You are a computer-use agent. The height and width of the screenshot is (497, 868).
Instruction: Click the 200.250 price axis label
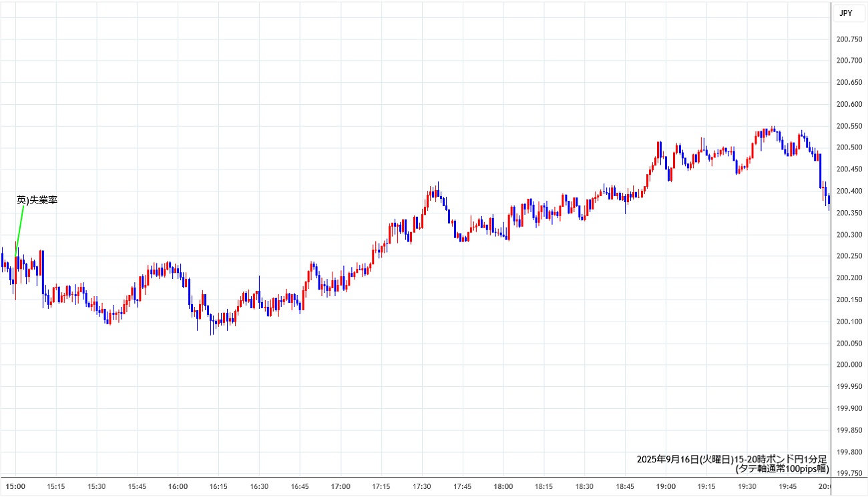[849, 256]
